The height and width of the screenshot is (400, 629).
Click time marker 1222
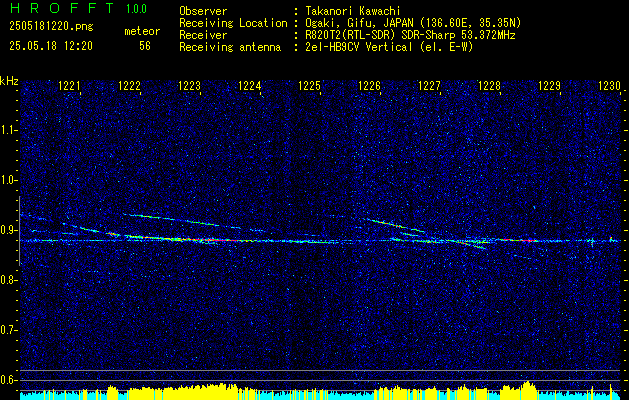(x=129, y=86)
